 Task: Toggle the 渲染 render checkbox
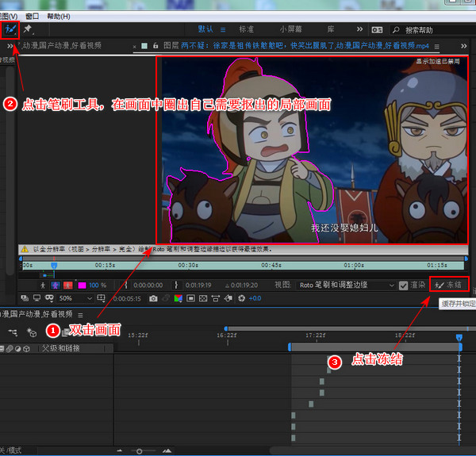pyautogui.click(x=403, y=285)
